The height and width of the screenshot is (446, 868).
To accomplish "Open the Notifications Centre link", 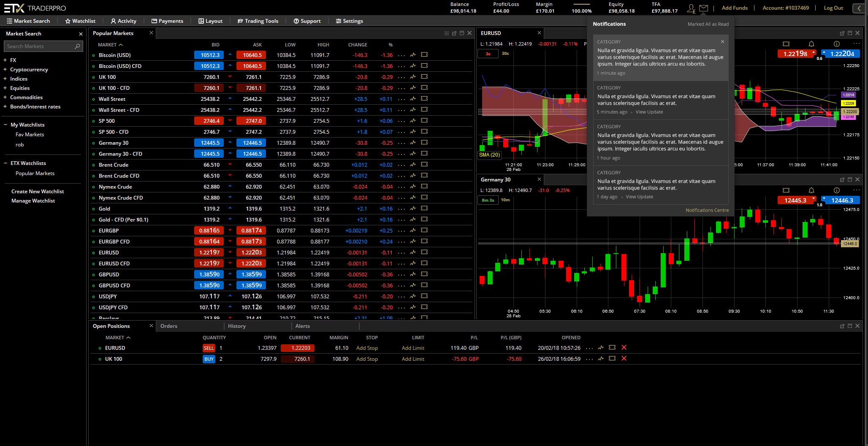I will [707, 210].
